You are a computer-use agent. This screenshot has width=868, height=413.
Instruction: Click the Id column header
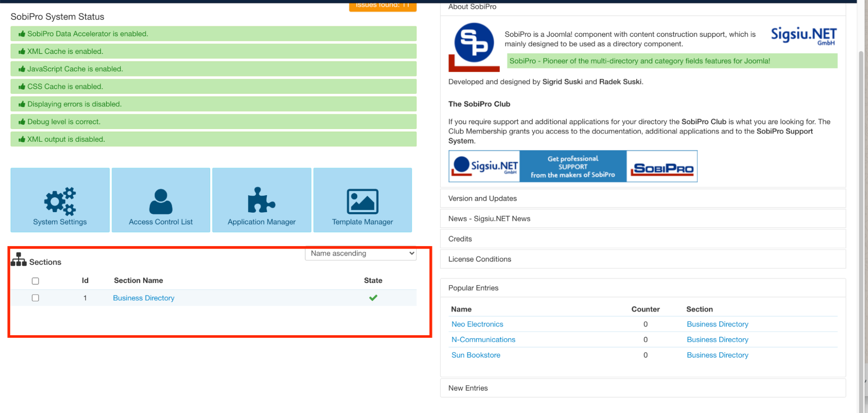click(85, 280)
